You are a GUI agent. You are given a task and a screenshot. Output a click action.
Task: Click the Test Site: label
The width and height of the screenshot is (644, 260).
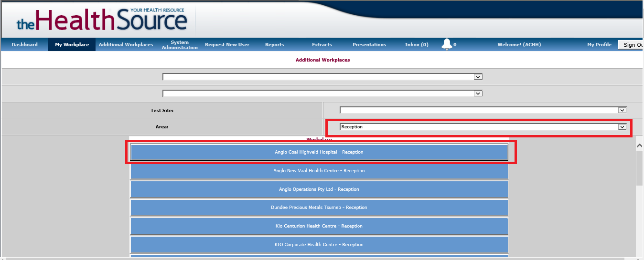coord(162,111)
